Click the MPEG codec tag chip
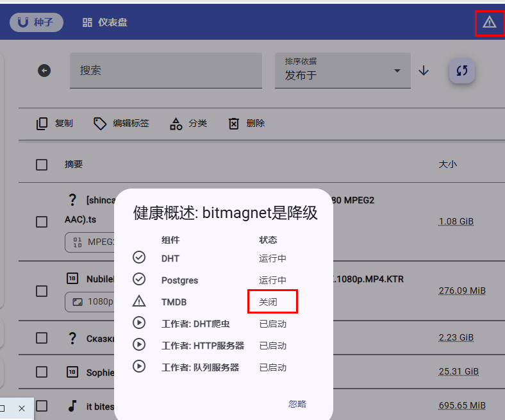This screenshot has width=505, height=420. [90, 242]
